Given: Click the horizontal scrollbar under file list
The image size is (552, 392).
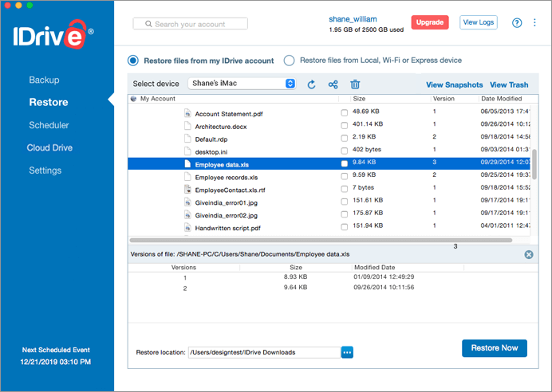Looking at the screenshot, I should (x=321, y=240).
